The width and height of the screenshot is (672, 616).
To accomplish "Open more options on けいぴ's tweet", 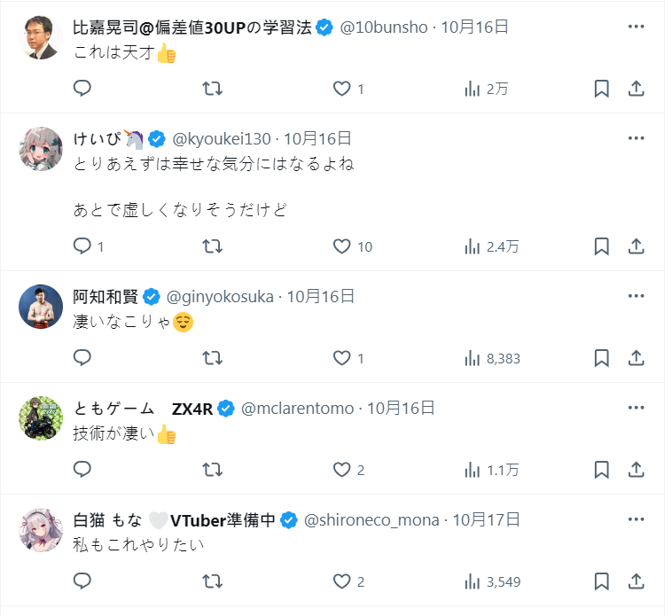I will coord(636,138).
